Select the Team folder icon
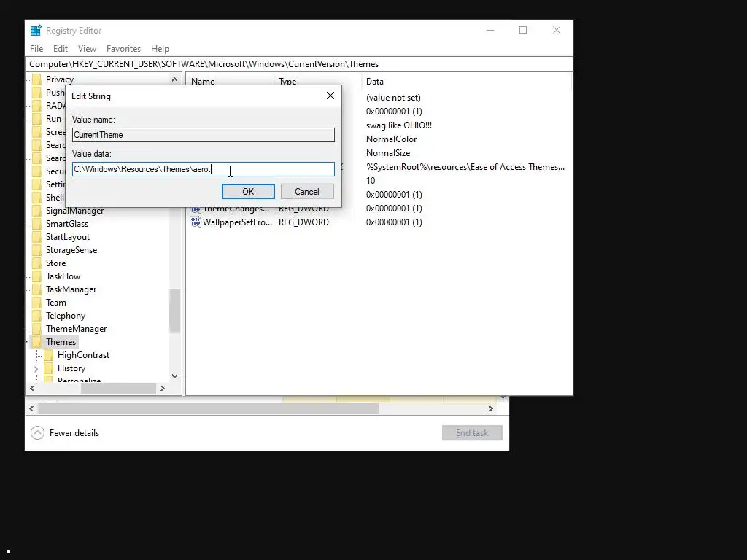Image resolution: width=747 pixels, height=560 pixels. pos(36,303)
